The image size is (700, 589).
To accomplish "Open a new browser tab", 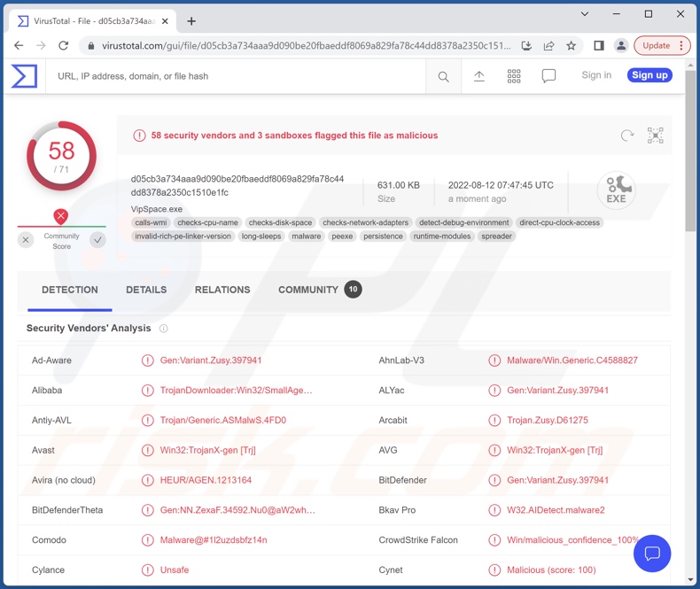I will pos(191,21).
